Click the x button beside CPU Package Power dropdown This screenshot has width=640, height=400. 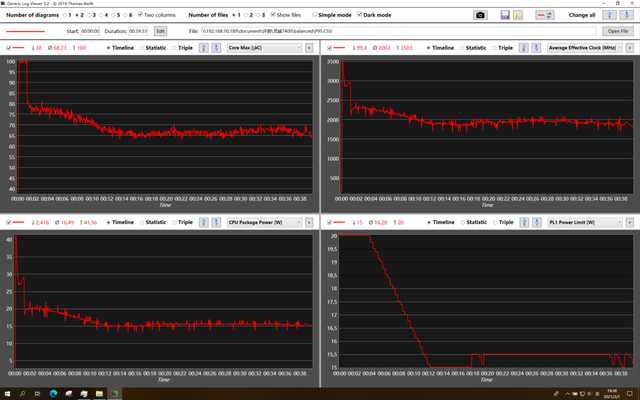coord(309,222)
